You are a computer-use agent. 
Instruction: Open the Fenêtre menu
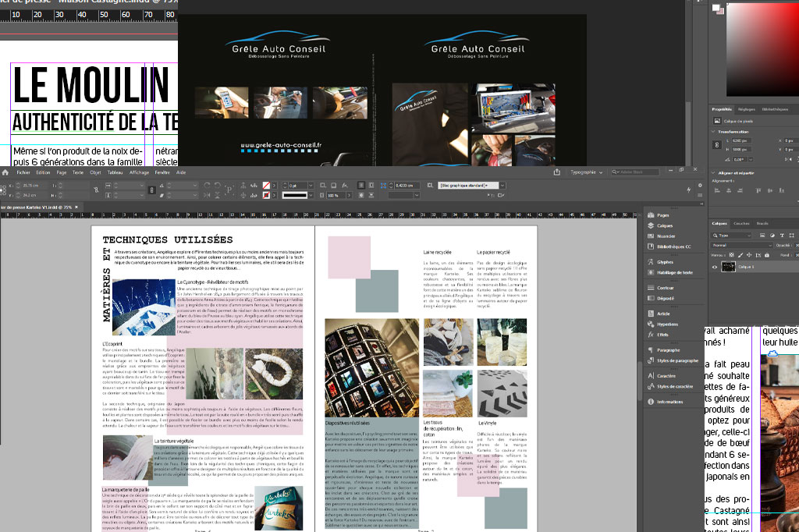[x=162, y=172]
